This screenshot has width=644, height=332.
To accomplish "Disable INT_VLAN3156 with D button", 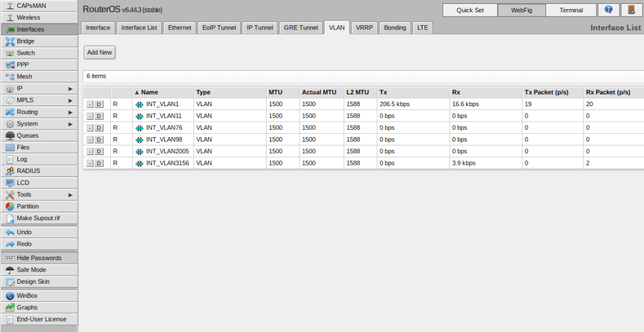I will click(99, 163).
